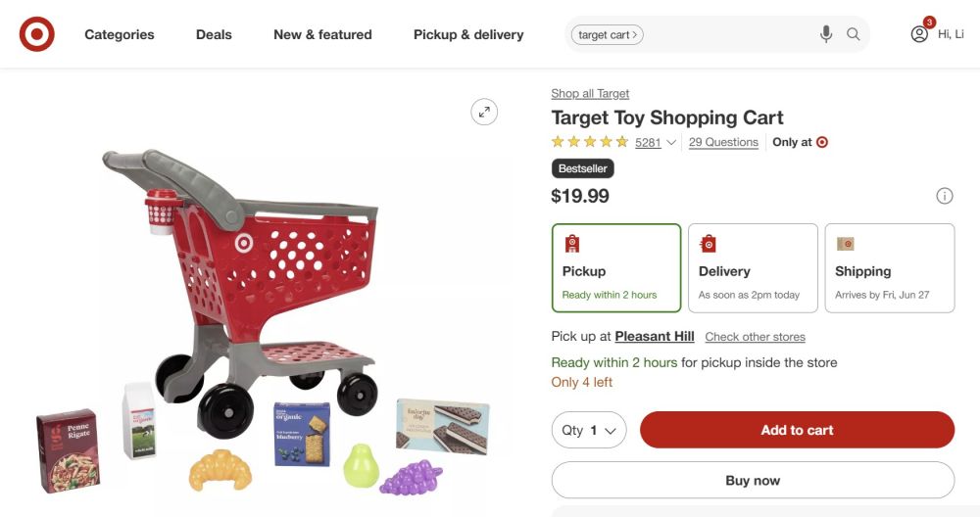The width and height of the screenshot is (980, 517).
Task: Click the microphone voice search icon
Action: pyautogui.click(x=826, y=34)
